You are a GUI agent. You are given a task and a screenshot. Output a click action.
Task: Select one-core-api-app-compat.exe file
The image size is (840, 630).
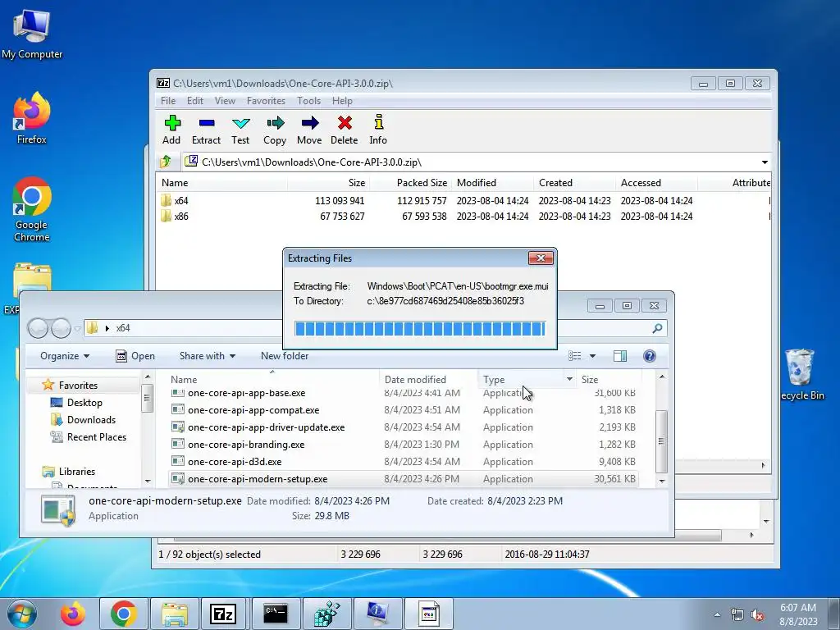(404, 410)
